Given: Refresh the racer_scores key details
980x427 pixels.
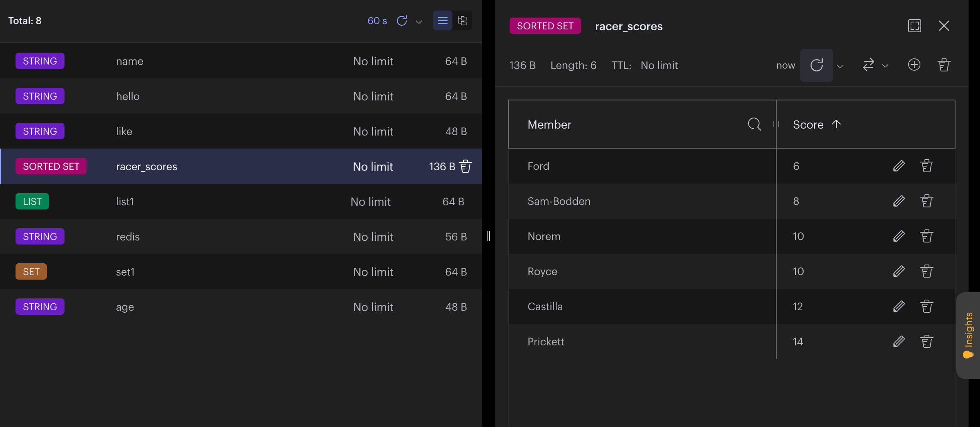Looking at the screenshot, I should [x=817, y=65].
